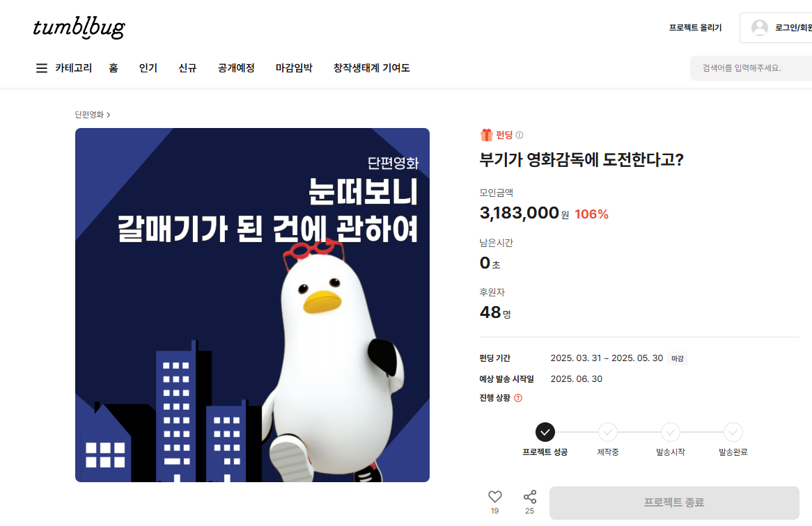Select the 제작중 progress step circle

tap(607, 432)
